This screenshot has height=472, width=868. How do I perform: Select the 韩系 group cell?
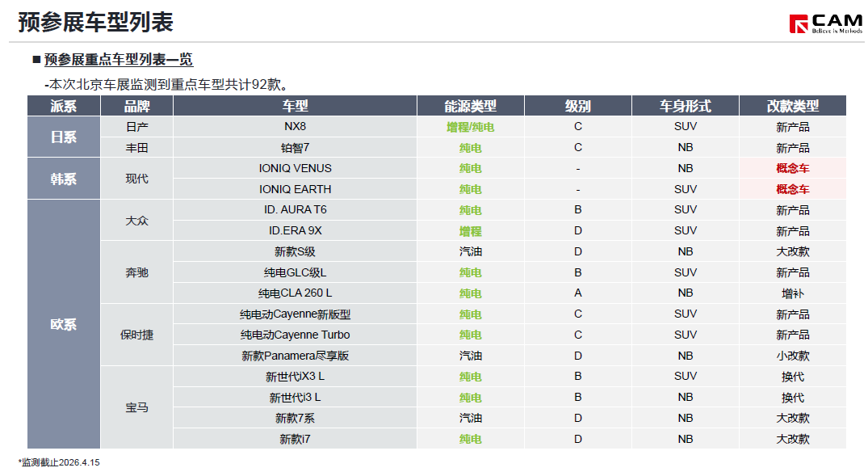click(64, 179)
